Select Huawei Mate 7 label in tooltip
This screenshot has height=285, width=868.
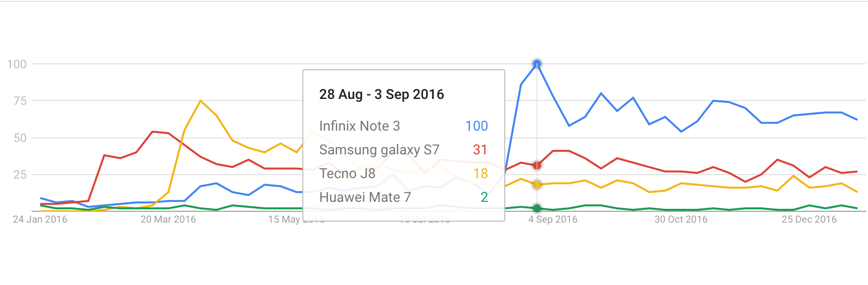click(x=365, y=197)
